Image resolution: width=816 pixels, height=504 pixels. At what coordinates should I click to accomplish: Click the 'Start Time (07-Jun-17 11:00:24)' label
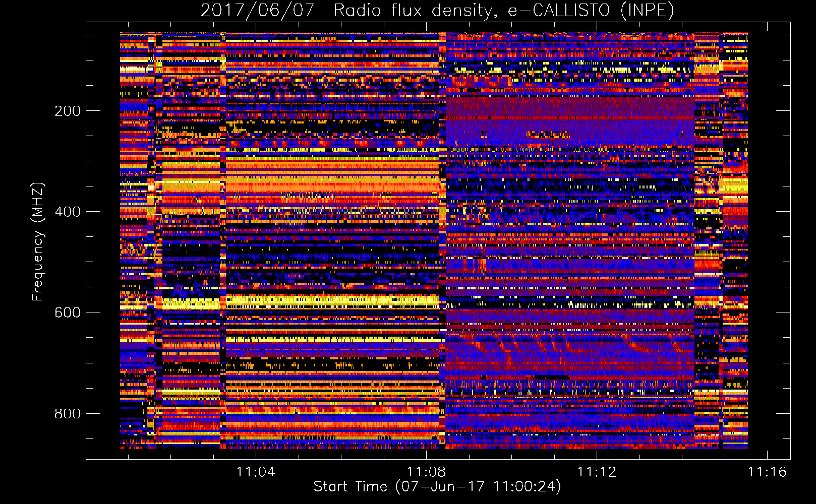point(437,487)
